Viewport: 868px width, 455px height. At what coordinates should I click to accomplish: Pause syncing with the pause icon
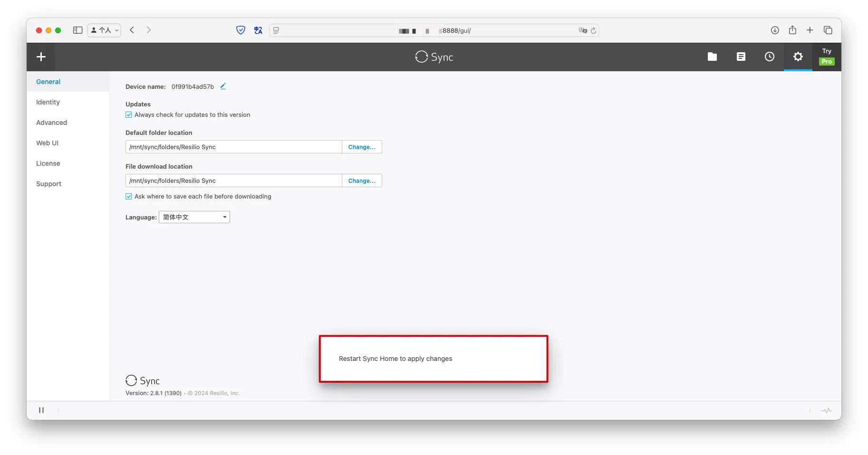pyautogui.click(x=41, y=410)
